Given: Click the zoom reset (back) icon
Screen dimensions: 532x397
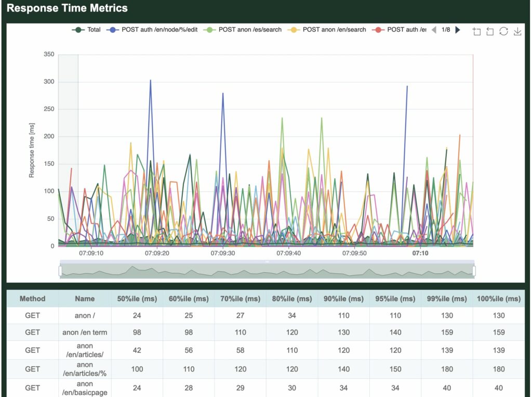Looking at the screenshot, I should click(490, 32).
